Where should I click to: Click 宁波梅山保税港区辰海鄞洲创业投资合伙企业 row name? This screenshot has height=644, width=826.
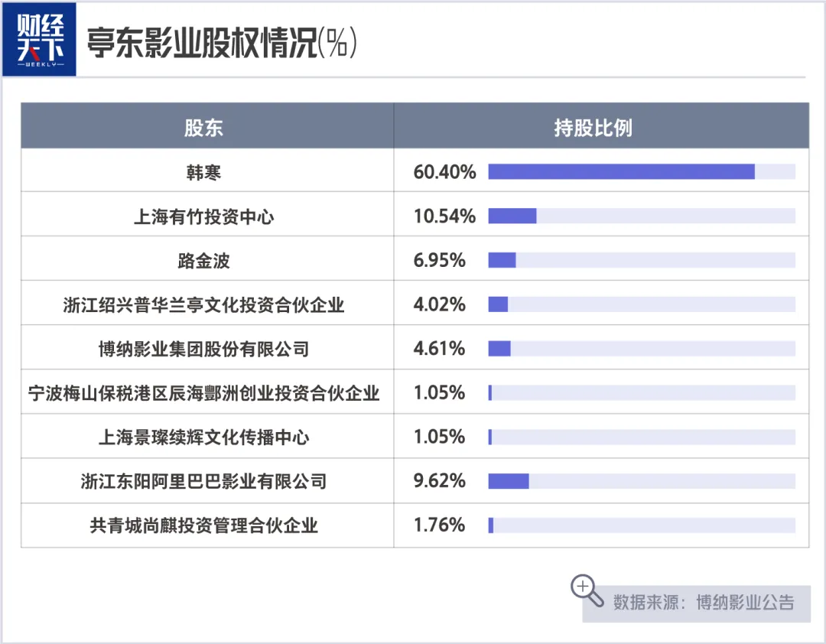click(203, 393)
